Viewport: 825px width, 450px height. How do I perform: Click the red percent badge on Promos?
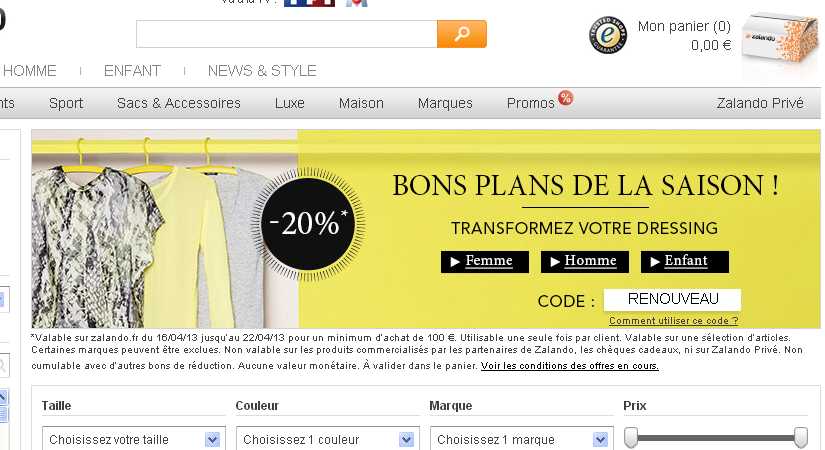tap(566, 98)
